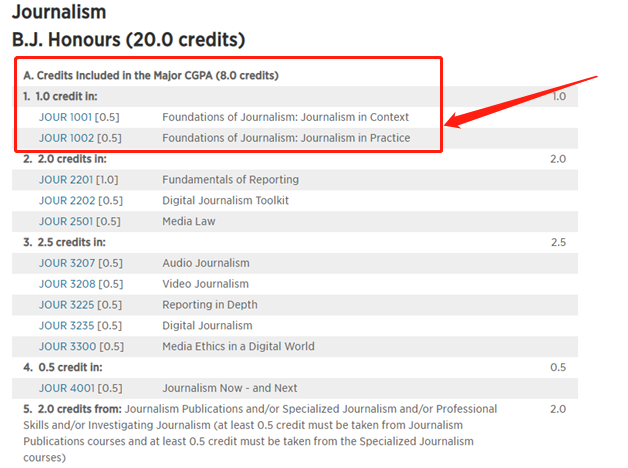Click the "B.J. Honours (20.0 credits)" heading

tap(128, 41)
